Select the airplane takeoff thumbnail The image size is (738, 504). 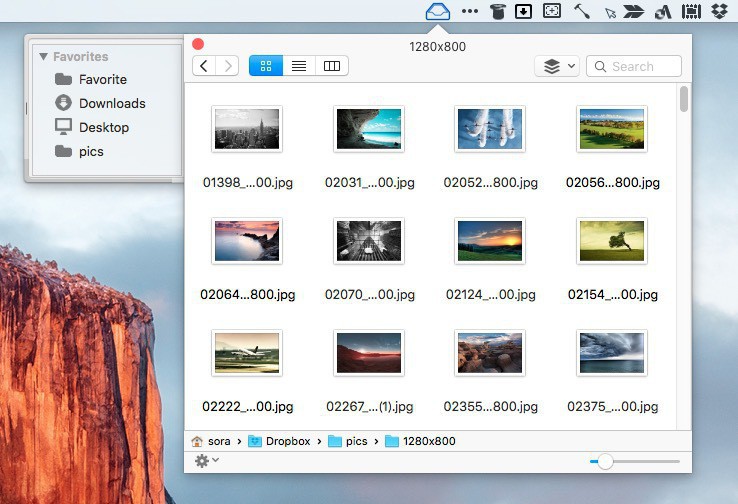click(x=247, y=353)
